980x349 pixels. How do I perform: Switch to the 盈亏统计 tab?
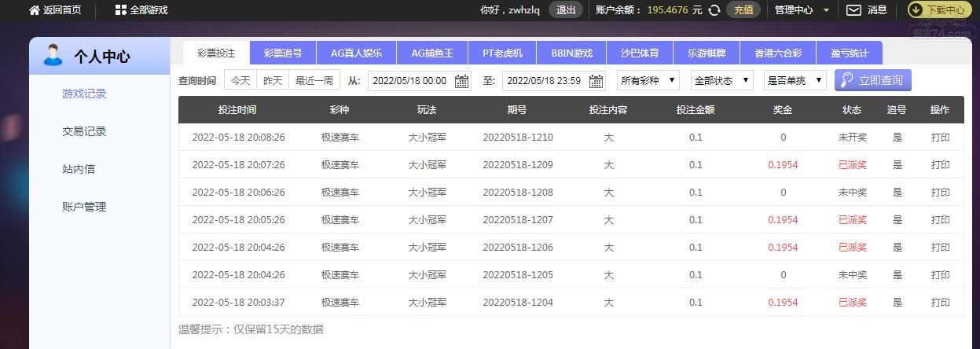point(850,53)
